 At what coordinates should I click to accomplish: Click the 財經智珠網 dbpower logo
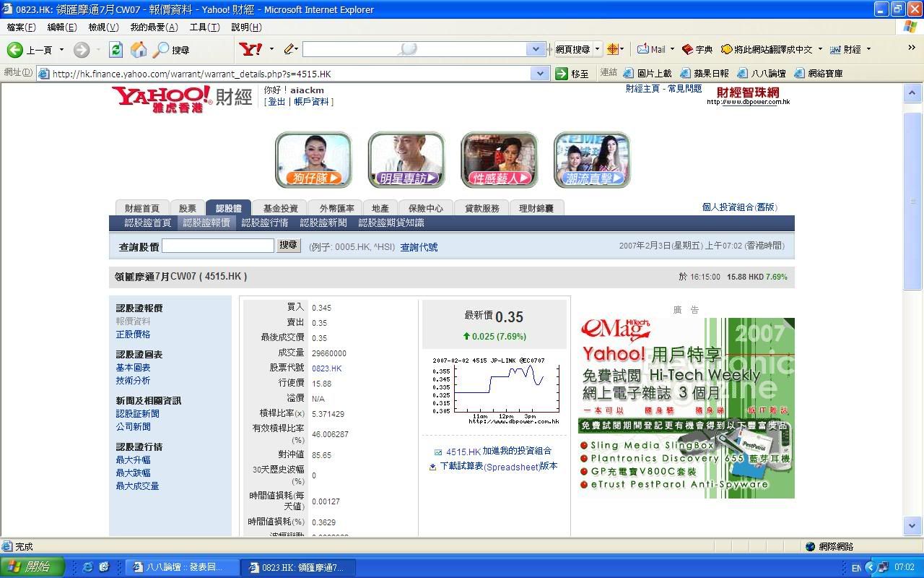click(x=748, y=95)
